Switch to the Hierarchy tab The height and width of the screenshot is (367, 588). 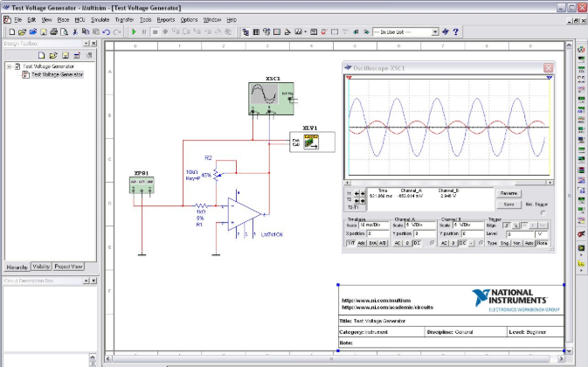pyautogui.click(x=17, y=267)
